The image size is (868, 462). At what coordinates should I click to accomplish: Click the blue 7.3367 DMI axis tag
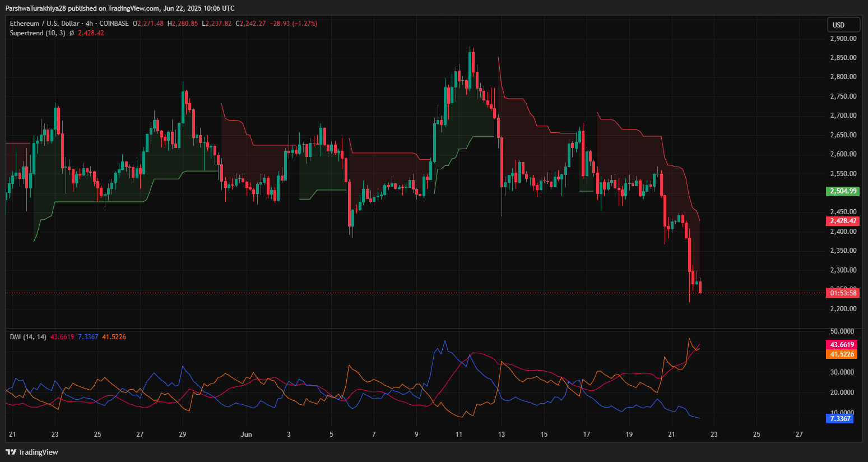[840, 418]
